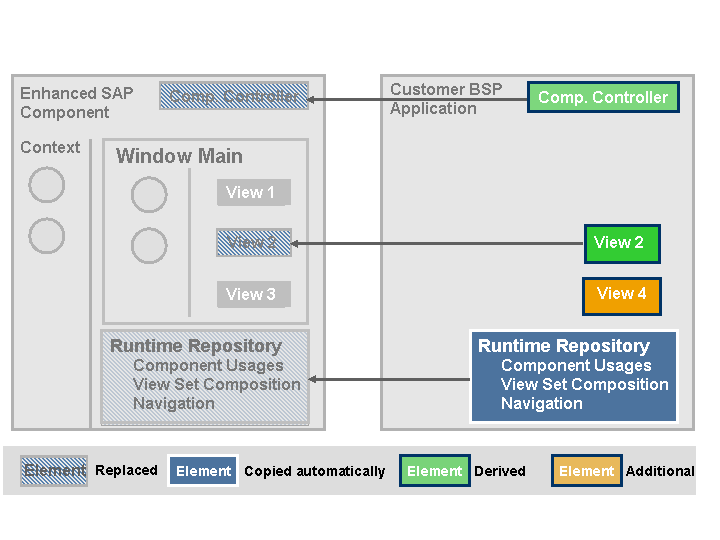The width and height of the screenshot is (720, 540).
Task: Click the Enhanced SAP Component title
Action: [x=76, y=103]
